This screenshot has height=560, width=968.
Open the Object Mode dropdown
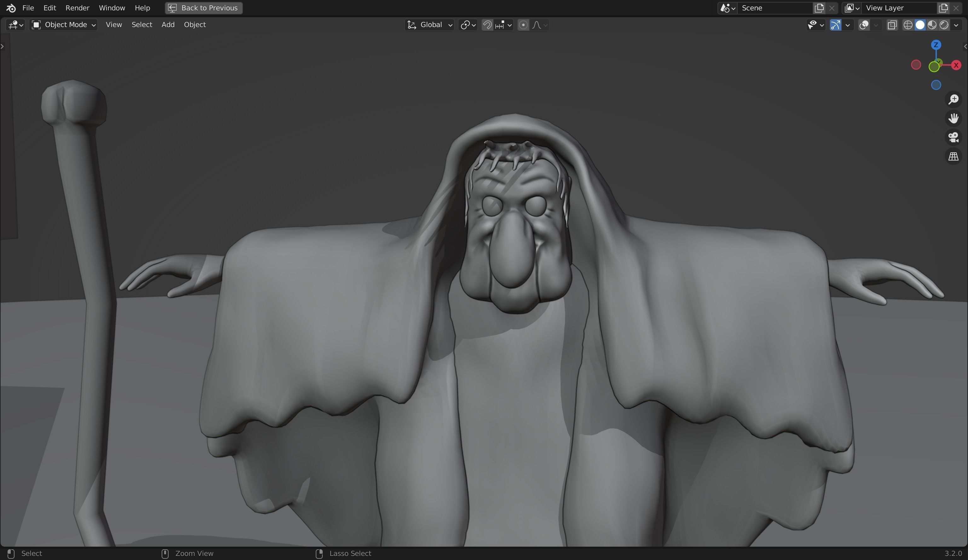(64, 25)
